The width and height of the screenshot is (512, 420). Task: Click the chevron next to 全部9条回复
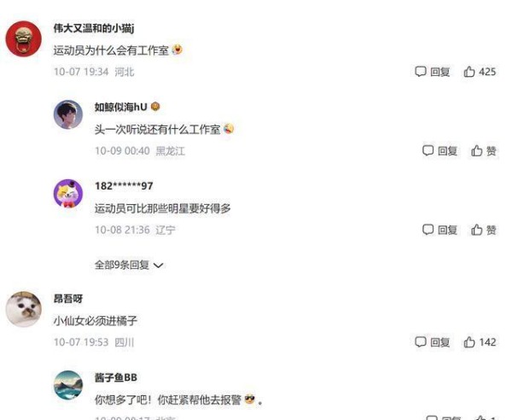coord(159,265)
